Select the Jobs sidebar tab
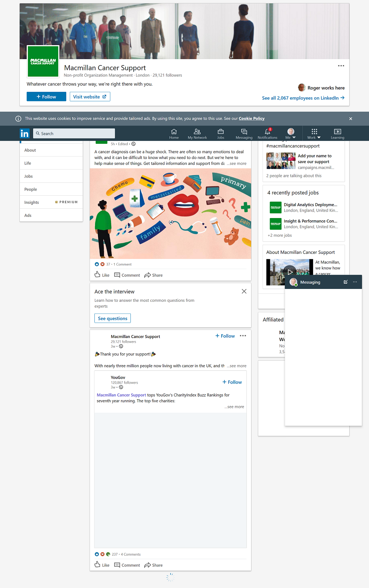The image size is (369, 588). point(51,176)
